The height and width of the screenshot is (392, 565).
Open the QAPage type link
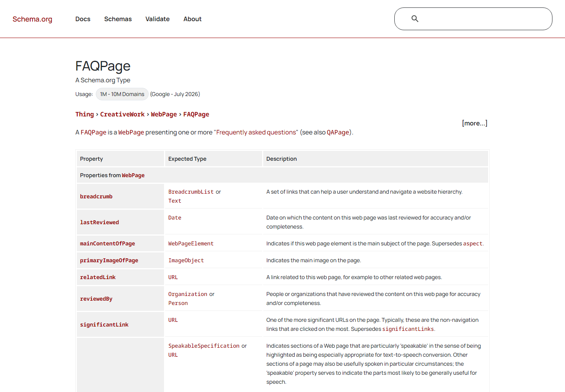click(x=338, y=132)
